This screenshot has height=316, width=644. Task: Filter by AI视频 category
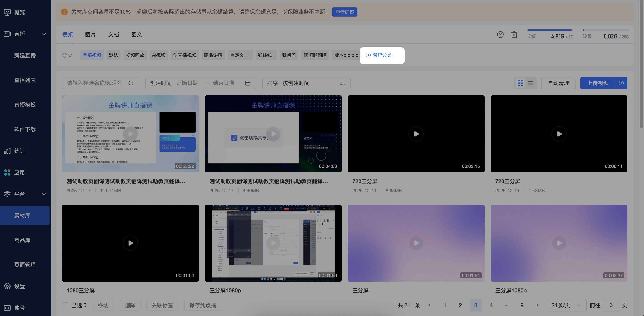pos(159,55)
